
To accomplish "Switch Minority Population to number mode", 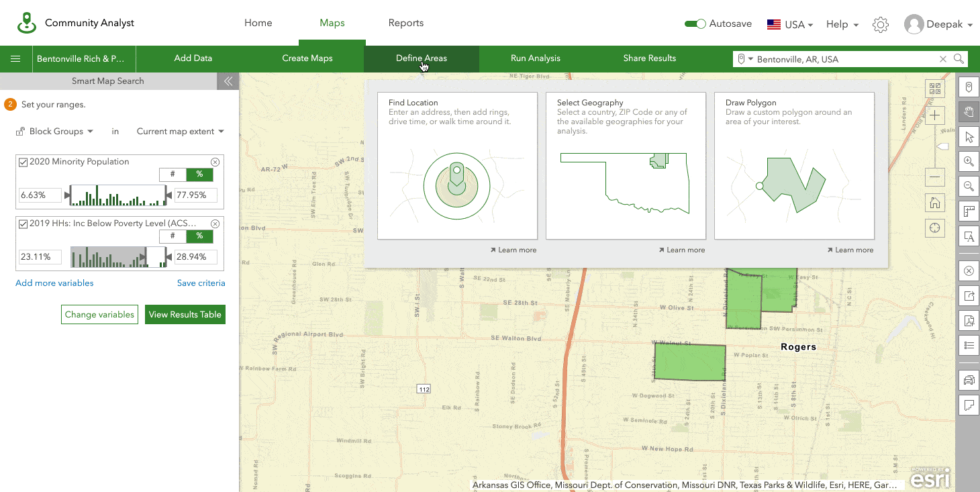I will 173,175.
